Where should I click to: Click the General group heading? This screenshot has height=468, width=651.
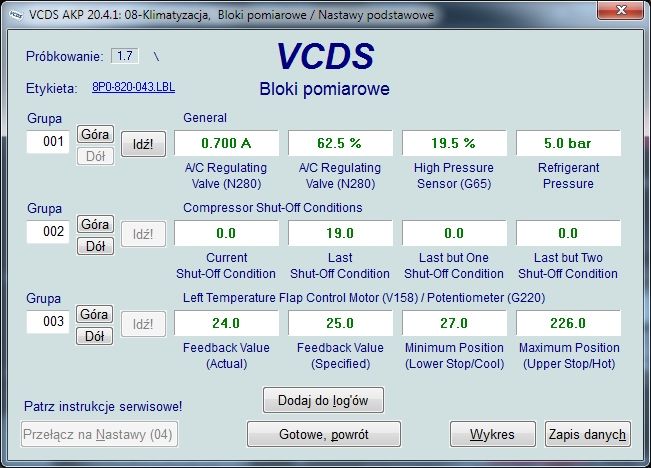tap(205, 118)
